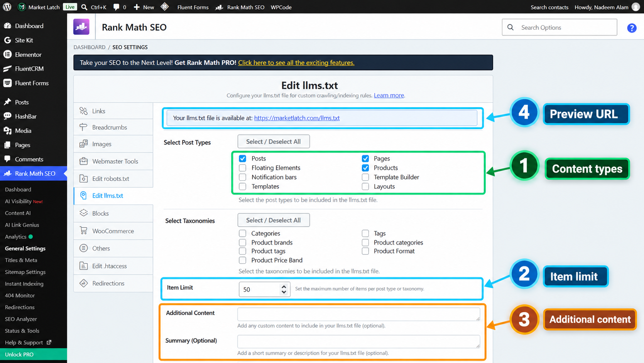Click the Learn more link
The image size is (644, 363).
[x=389, y=95]
